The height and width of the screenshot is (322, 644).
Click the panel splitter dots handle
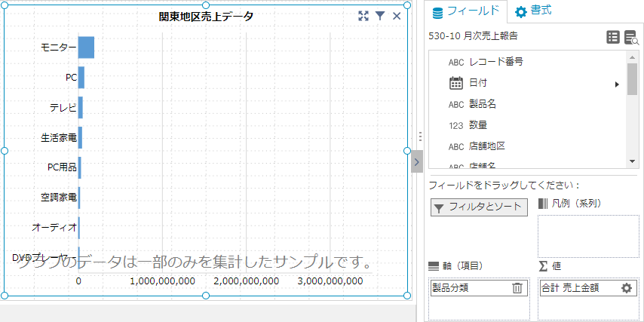[419, 136]
